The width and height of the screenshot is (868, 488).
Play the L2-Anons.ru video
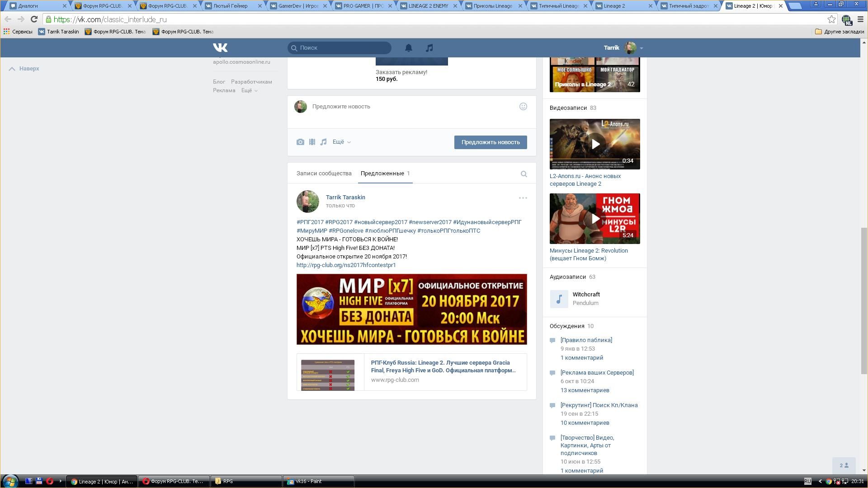point(595,144)
